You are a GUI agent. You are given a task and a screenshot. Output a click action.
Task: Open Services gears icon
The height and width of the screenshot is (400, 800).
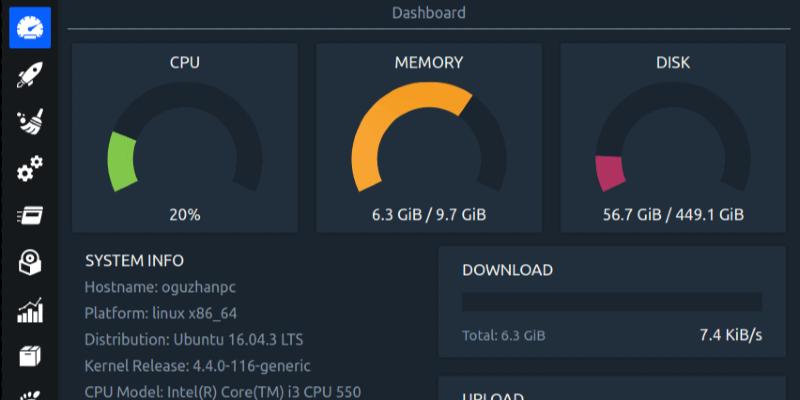[x=30, y=169]
